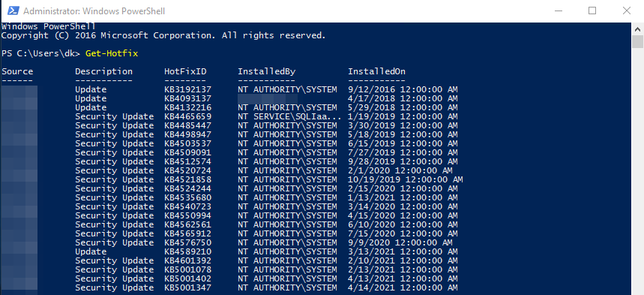Click the date 10/19/2019 12:00:00 AM
The height and width of the screenshot is (295, 644).
(x=406, y=180)
